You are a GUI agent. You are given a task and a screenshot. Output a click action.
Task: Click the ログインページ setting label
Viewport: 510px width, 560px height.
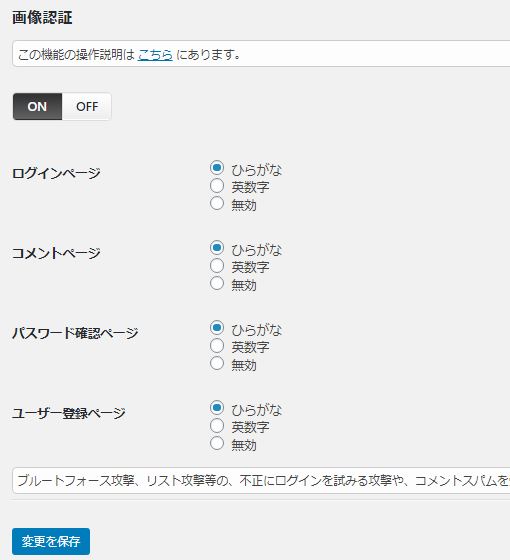point(56,173)
